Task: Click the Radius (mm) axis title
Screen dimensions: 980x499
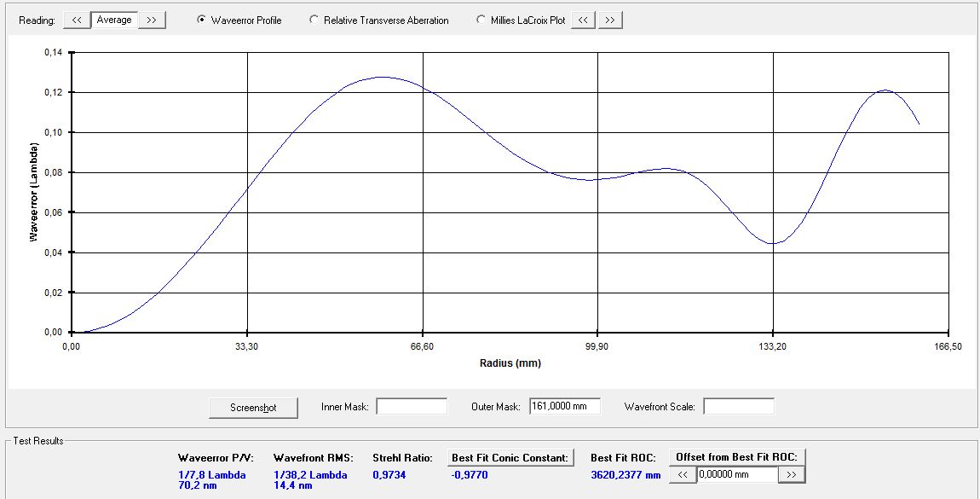Action: pyautogui.click(x=510, y=363)
